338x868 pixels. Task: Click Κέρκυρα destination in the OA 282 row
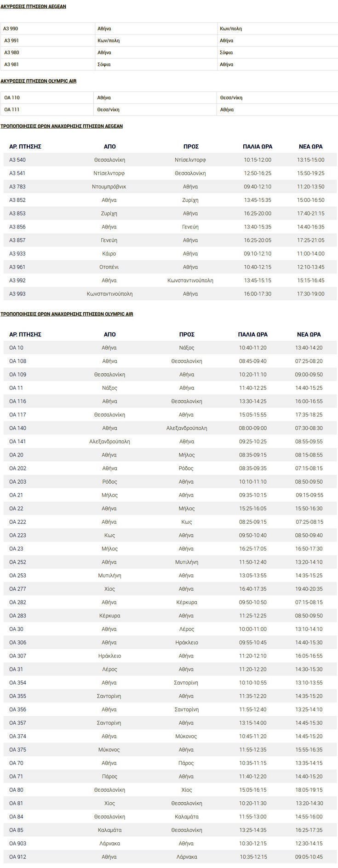(186, 602)
